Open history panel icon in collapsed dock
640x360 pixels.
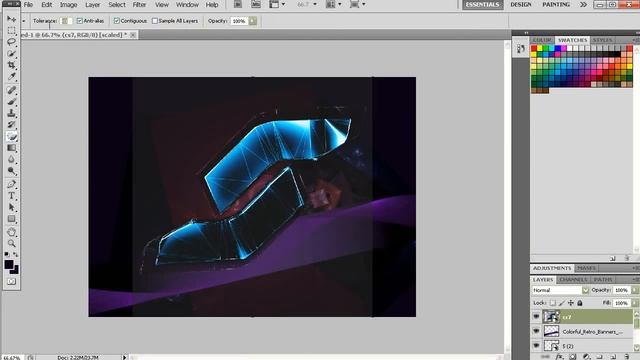[x=520, y=49]
